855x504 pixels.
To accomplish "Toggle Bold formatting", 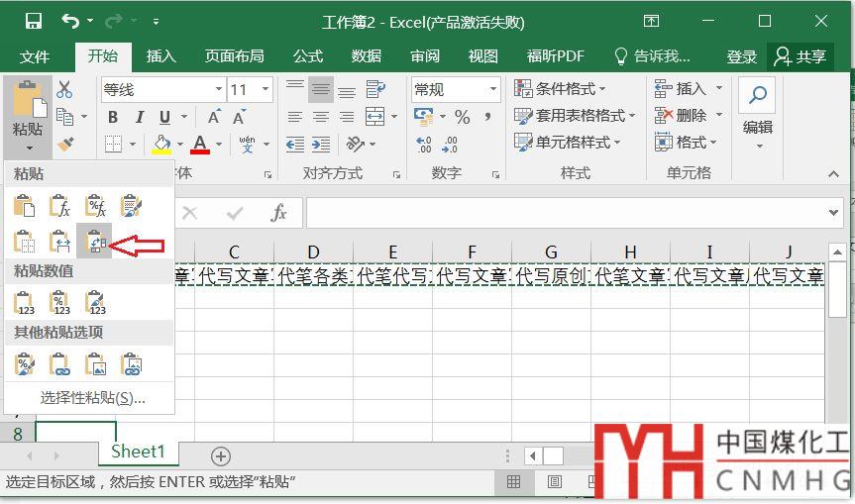I will point(113,118).
